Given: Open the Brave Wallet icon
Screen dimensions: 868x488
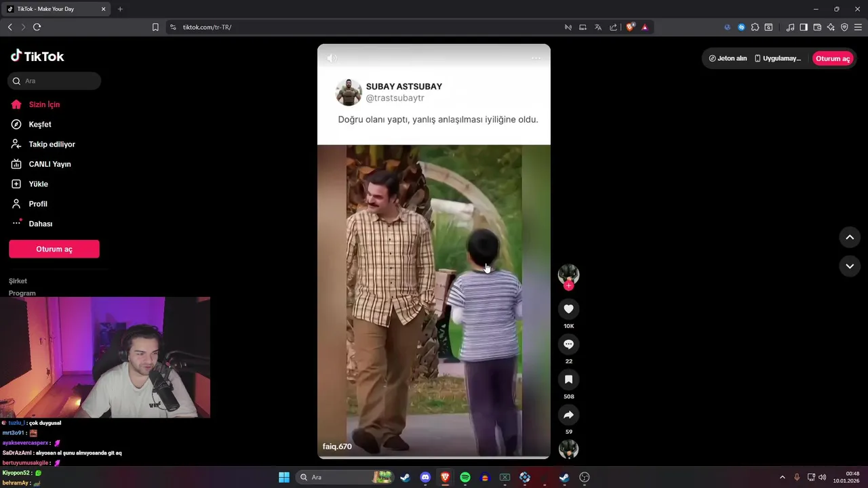Looking at the screenshot, I should [817, 27].
